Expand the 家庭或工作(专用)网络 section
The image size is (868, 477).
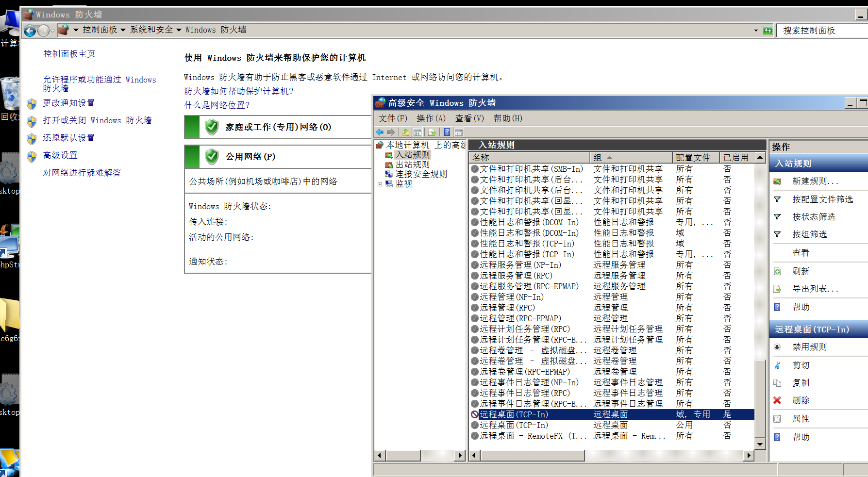278,127
